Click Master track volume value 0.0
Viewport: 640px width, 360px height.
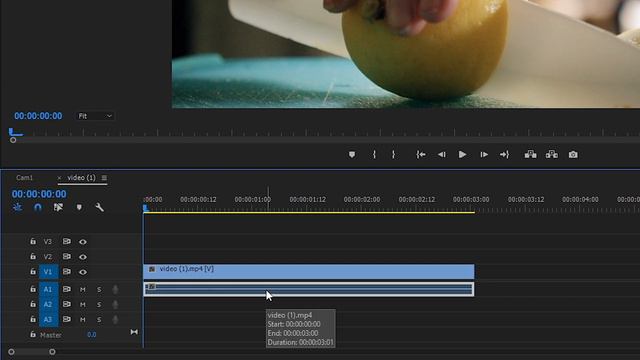point(91,335)
